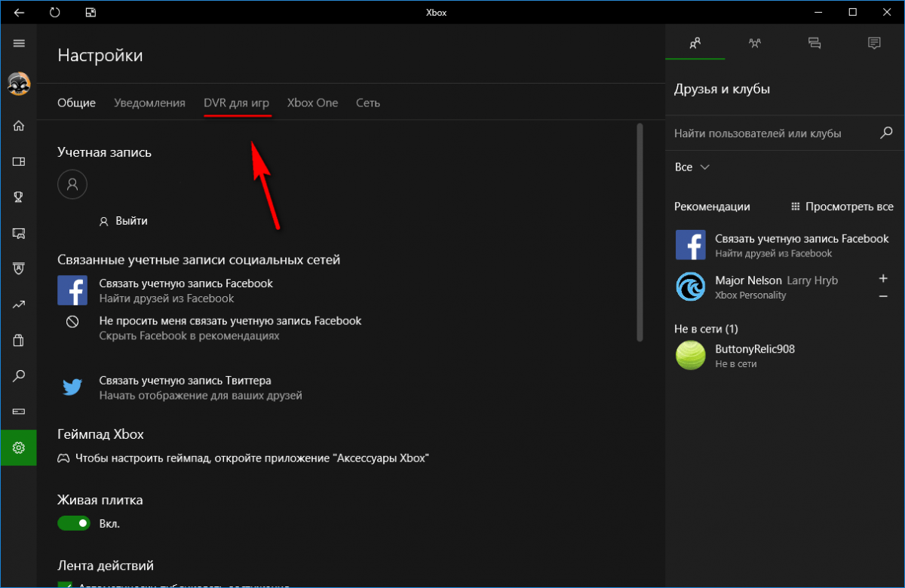Click Facebook recommendation in friends panel
Viewport: 905px width, 588px height.
(784, 246)
